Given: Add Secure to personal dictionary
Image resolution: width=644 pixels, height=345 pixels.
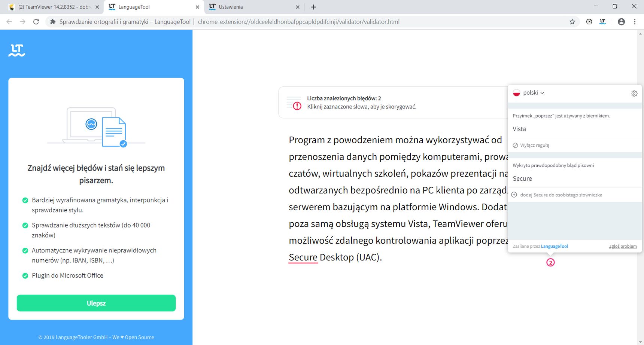Looking at the screenshot, I should [561, 195].
